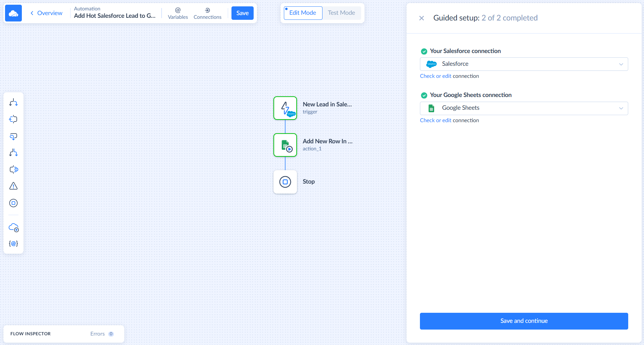Add a condition node from the sidebar

tap(13, 137)
